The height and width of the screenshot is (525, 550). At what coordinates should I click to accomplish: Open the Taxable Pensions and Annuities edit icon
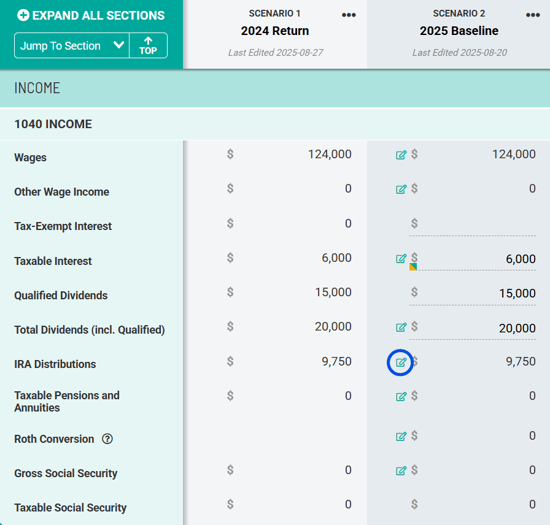click(401, 396)
